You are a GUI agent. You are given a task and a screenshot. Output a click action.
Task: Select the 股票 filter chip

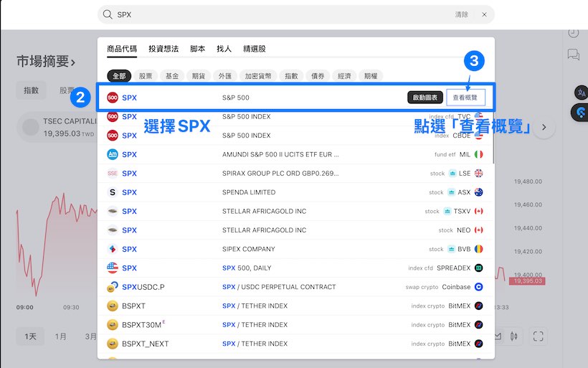click(x=146, y=76)
